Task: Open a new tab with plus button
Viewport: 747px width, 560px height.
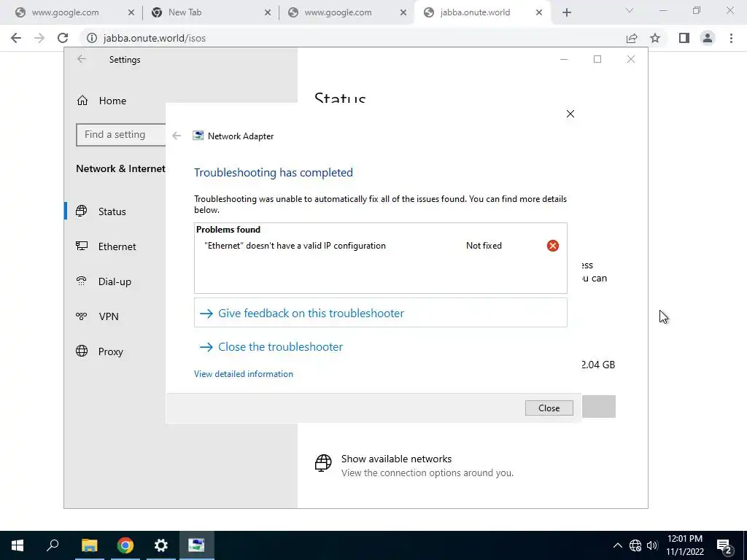Action: 566,13
